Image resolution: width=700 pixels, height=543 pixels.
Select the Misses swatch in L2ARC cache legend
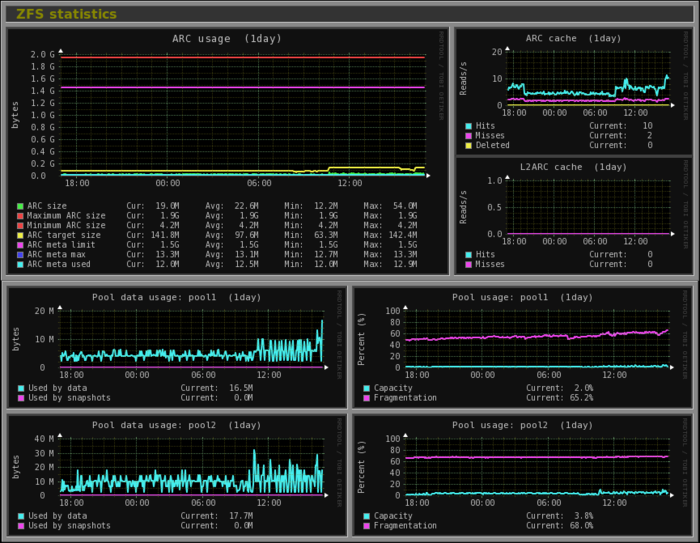pyautogui.click(x=468, y=264)
